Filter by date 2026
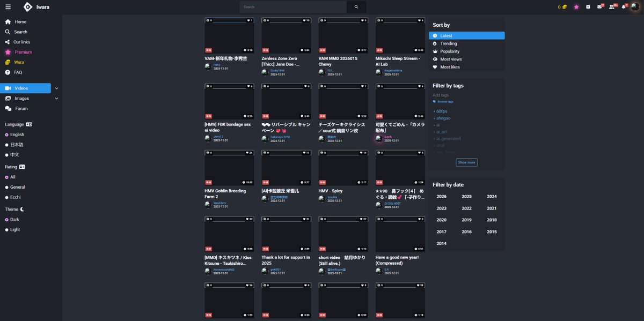The height and width of the screenshot is (321, 644). [442, 197]
